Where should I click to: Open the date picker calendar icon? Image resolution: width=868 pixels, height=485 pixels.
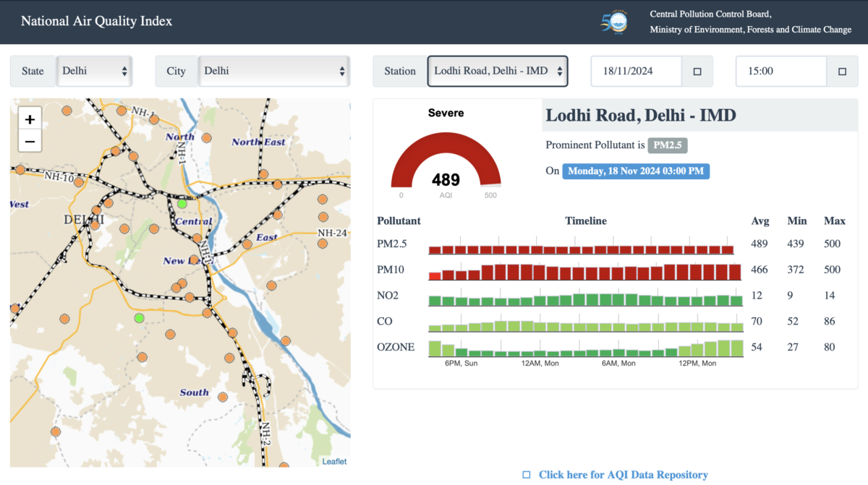click(x=697, y=72)
